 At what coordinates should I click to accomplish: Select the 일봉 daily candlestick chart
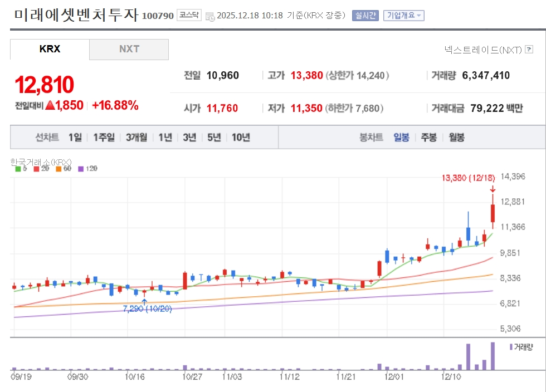click(401, 138)
